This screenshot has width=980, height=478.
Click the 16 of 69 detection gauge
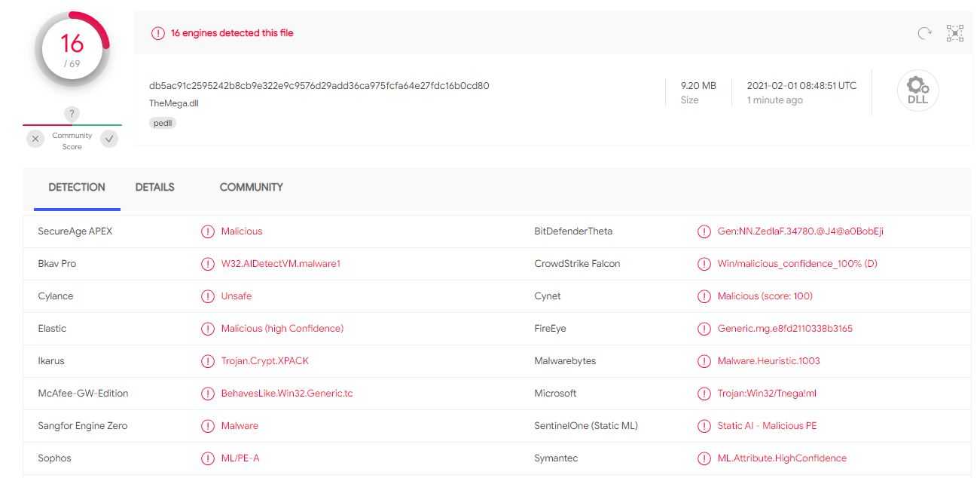tap(72, 51)
